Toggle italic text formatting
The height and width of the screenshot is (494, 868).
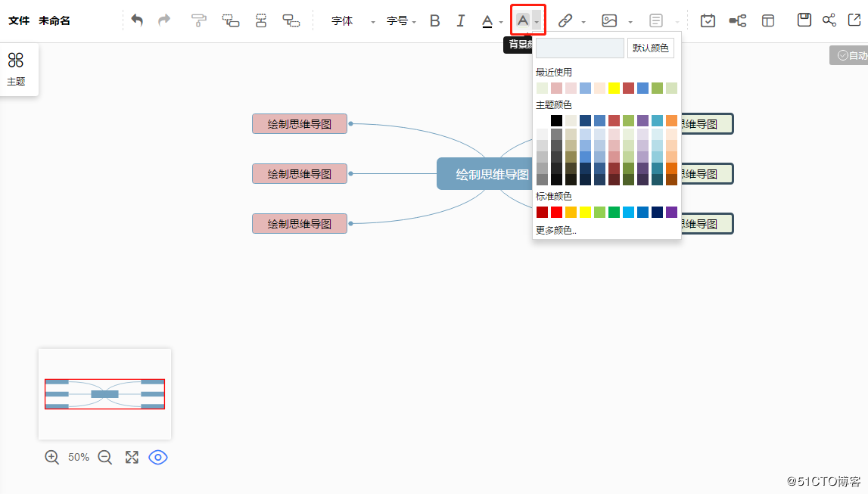point(461,20)
